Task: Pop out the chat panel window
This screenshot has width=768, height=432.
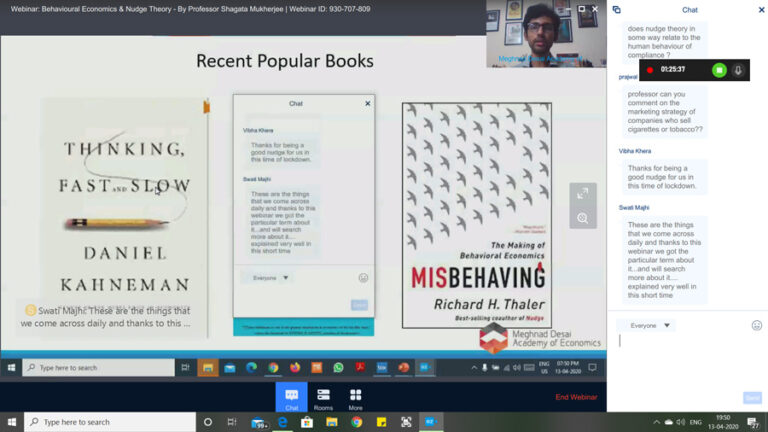Action: pyautogui.click(x=616, y=10)
